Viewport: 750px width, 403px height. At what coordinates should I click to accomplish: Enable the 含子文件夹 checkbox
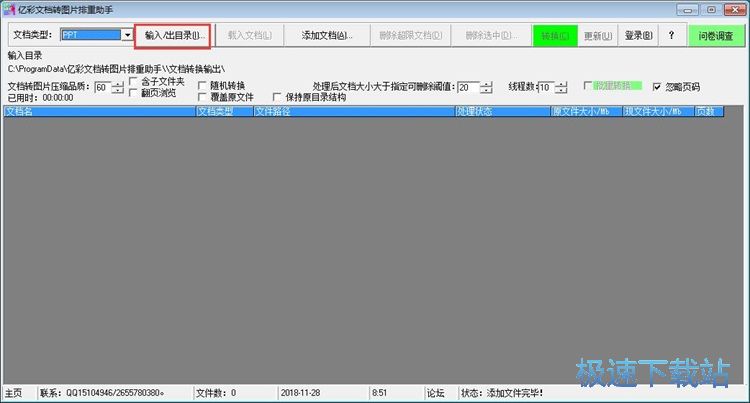coord(133,81)
